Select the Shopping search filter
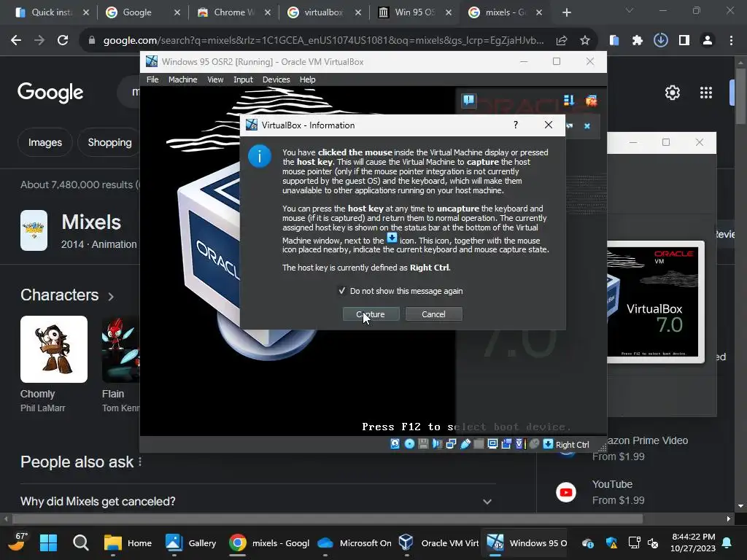 click(x=109, y=142)
